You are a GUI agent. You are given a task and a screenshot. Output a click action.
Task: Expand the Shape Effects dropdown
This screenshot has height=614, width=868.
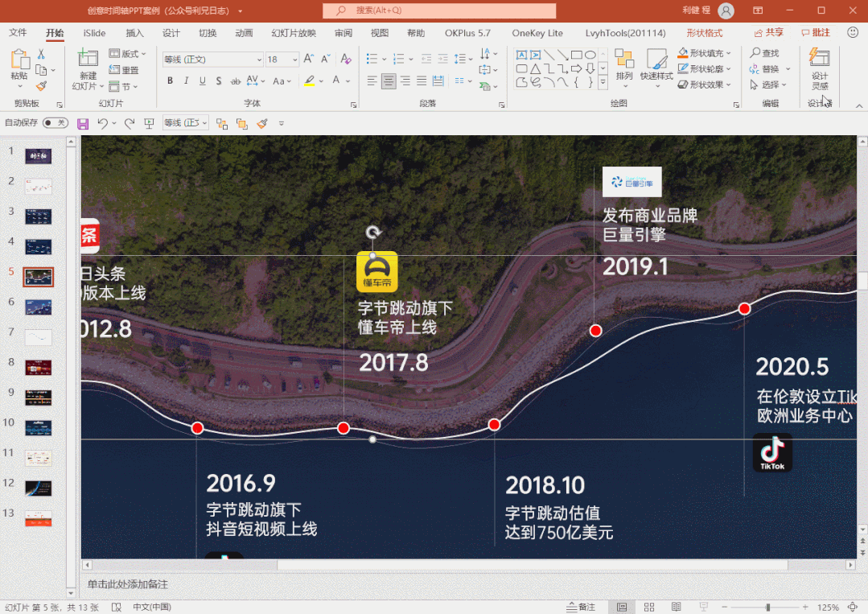[729, 84]
